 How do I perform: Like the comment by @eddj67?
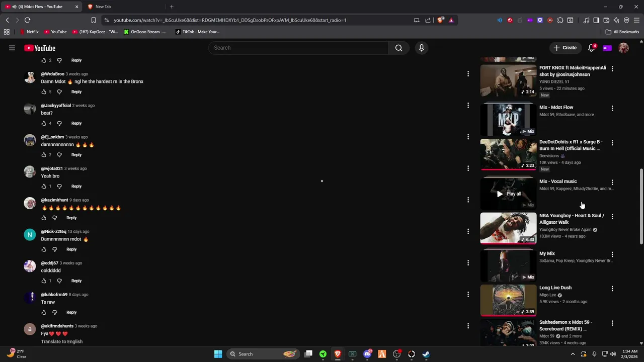pos(44,281)
